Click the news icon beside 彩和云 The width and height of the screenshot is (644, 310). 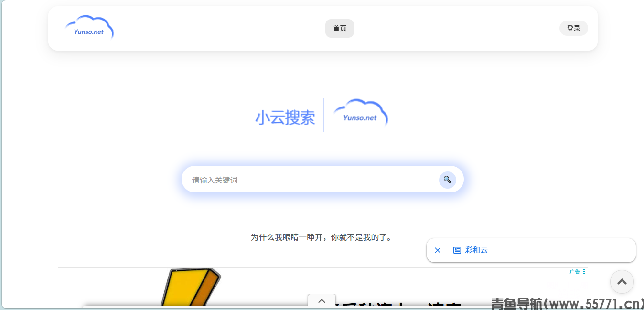[457, 250]
